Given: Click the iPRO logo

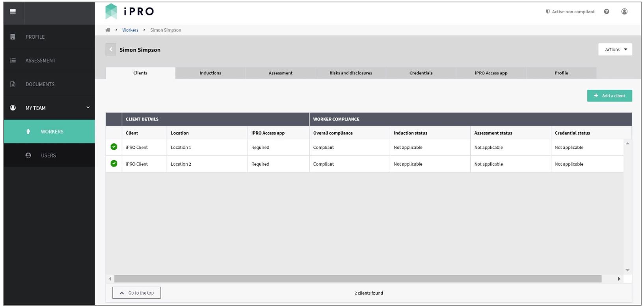Looking at the screenshot, I should point(130,11).
